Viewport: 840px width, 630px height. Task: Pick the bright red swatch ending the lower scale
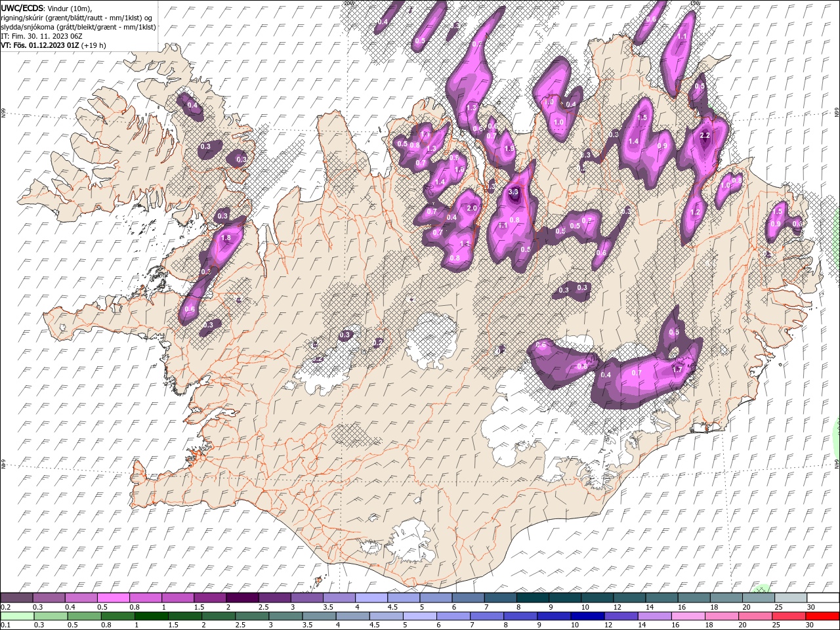click(823, 616)
